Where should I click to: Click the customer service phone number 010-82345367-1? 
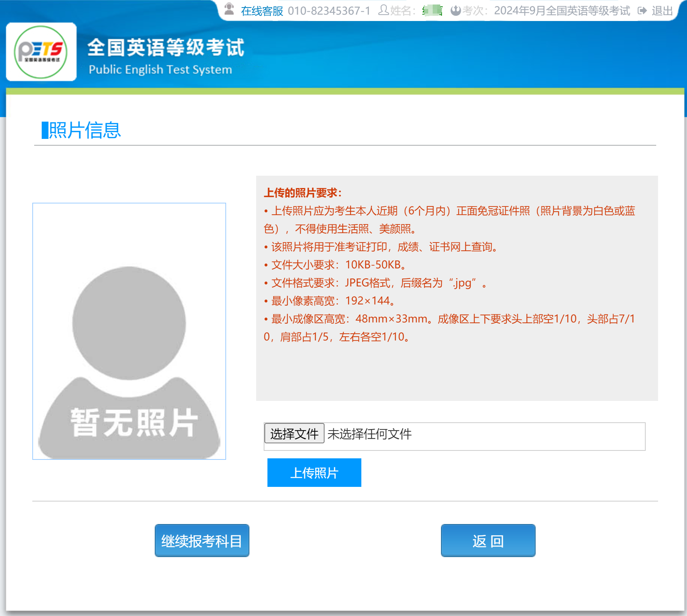(x=329, y=11)
